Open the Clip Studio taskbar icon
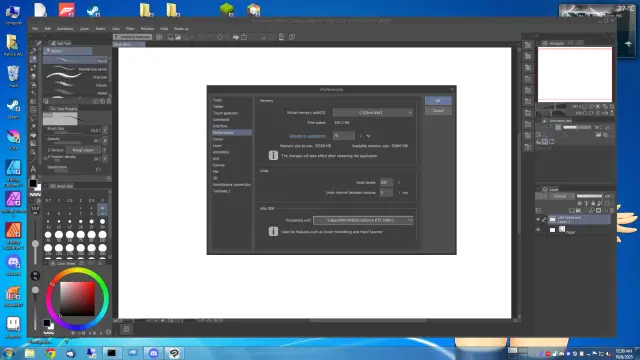 (174, 353)
